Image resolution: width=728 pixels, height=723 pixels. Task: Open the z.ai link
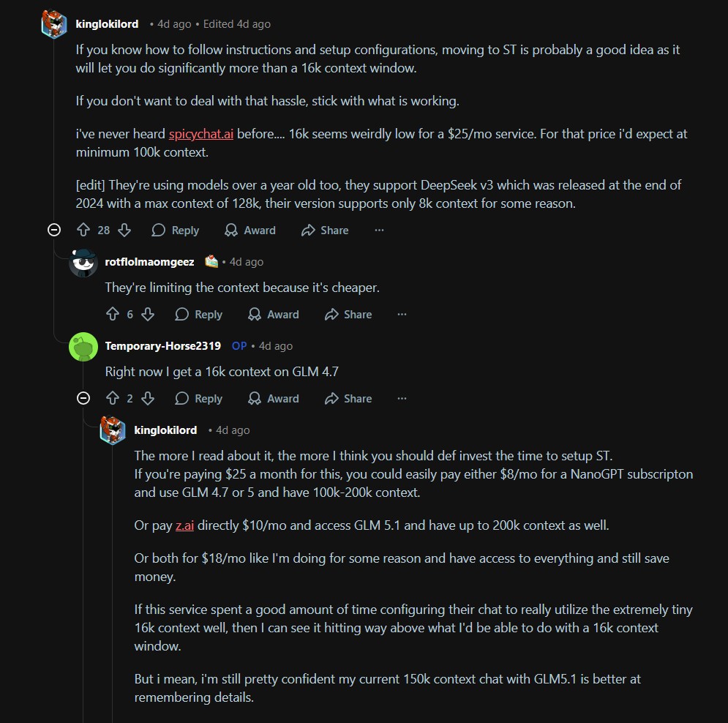(x=185, y=525)
